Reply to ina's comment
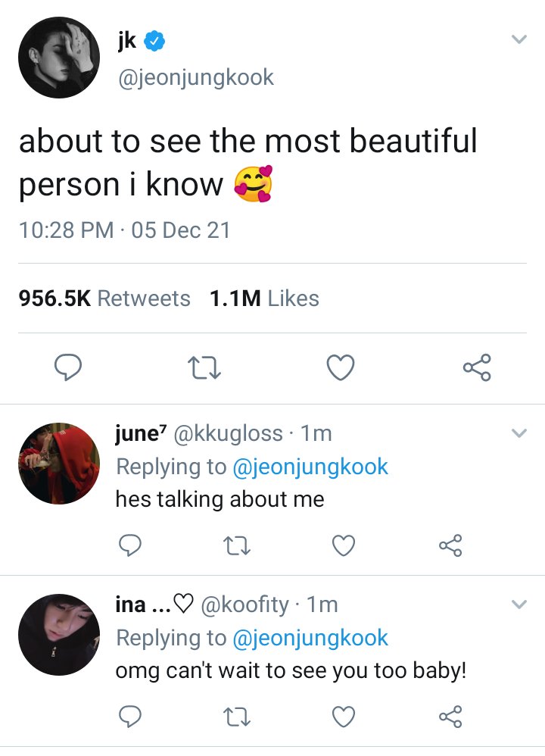Image resolution: width=545 pixels, height=756 pixels. click(x=130, y=717)
